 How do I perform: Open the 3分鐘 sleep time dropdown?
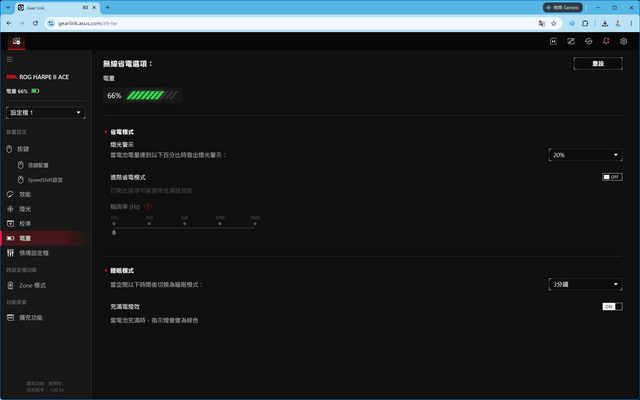[585, 284]
